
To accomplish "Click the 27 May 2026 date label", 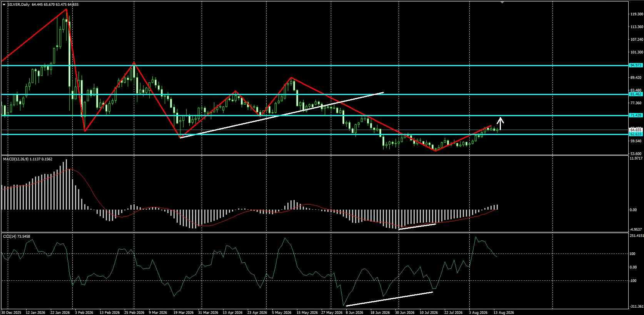I will click(x=331, y=313).
